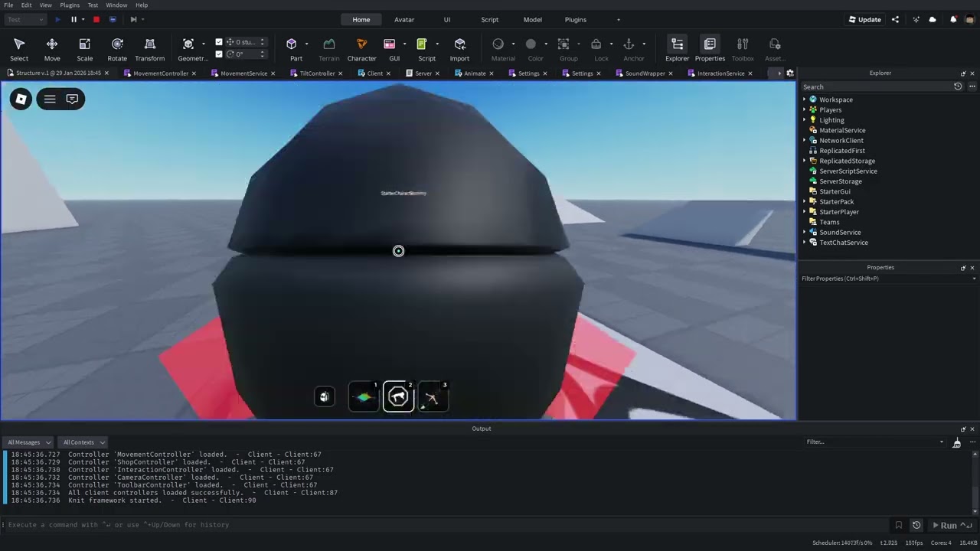This screenshot has height=551, width=980.
Task: Select ServerScriptService in Explorer
Action: coord(848,171)
